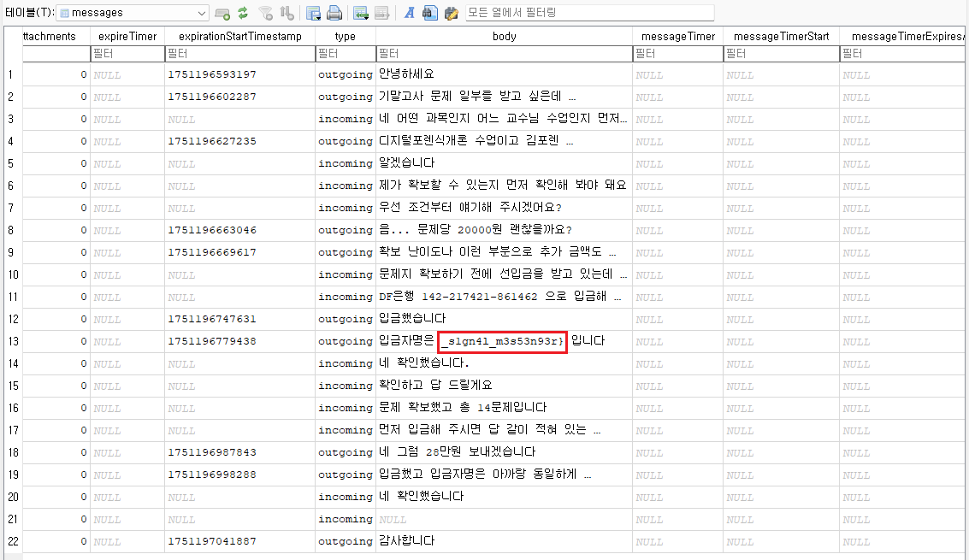969x560 pixels.
Task: Click the clear all filters funnel icon
Action: click(266, 13)
